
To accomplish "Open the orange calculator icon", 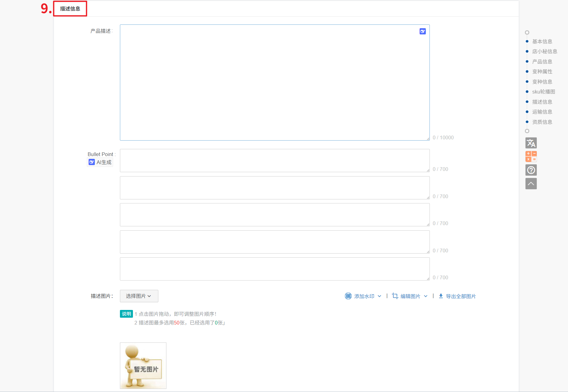I will 531,157.
